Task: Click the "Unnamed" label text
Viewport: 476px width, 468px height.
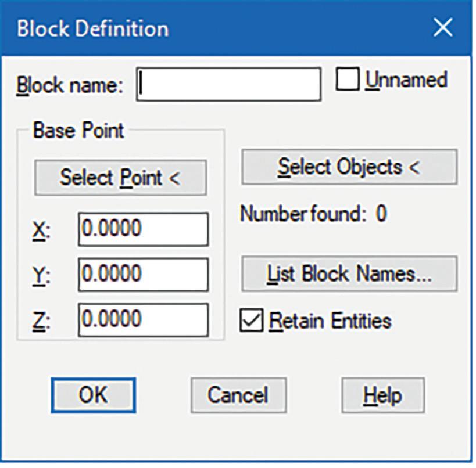Action: coord(406,80)
